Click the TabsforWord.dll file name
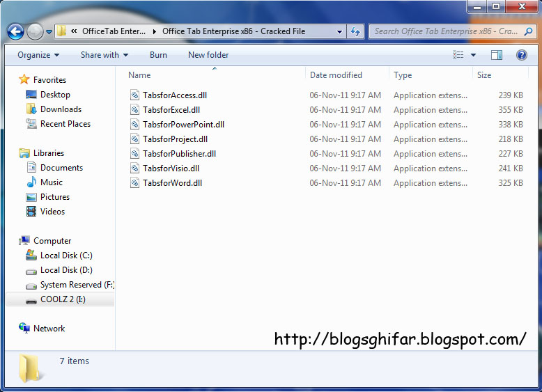542x392 pixels. pyautogui.click(x=173, y=183)
